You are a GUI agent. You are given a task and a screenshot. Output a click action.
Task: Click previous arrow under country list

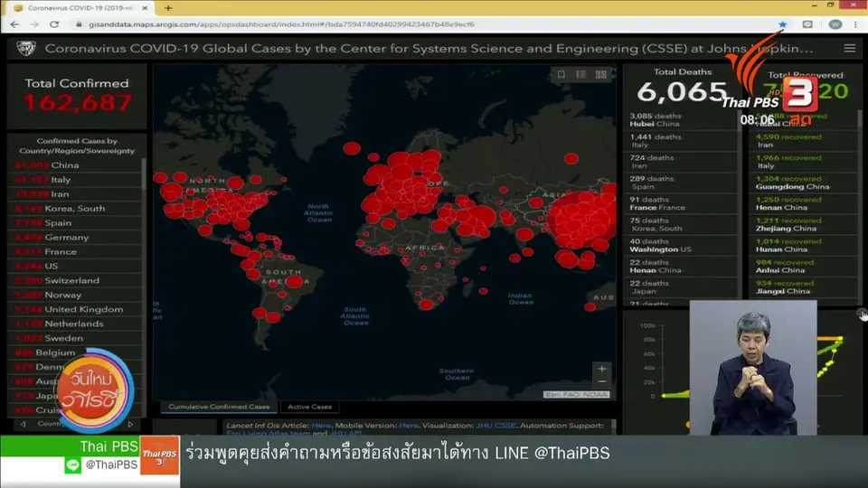click(24, 424)
